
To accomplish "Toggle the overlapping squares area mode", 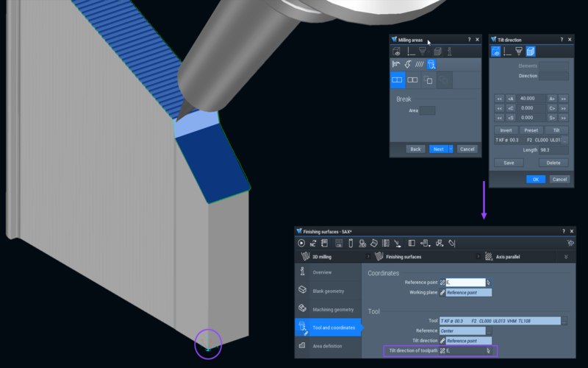I will click(429, 80).
